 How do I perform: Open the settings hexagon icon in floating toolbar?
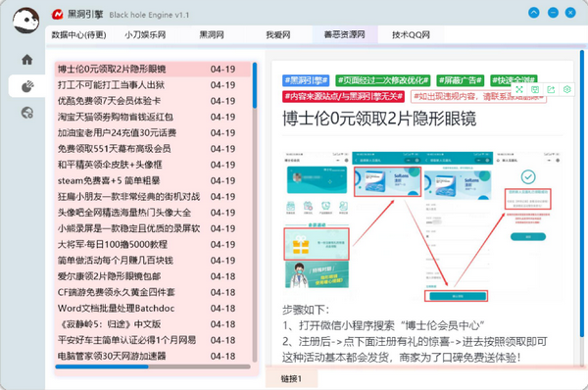click(x=567, y=89)
